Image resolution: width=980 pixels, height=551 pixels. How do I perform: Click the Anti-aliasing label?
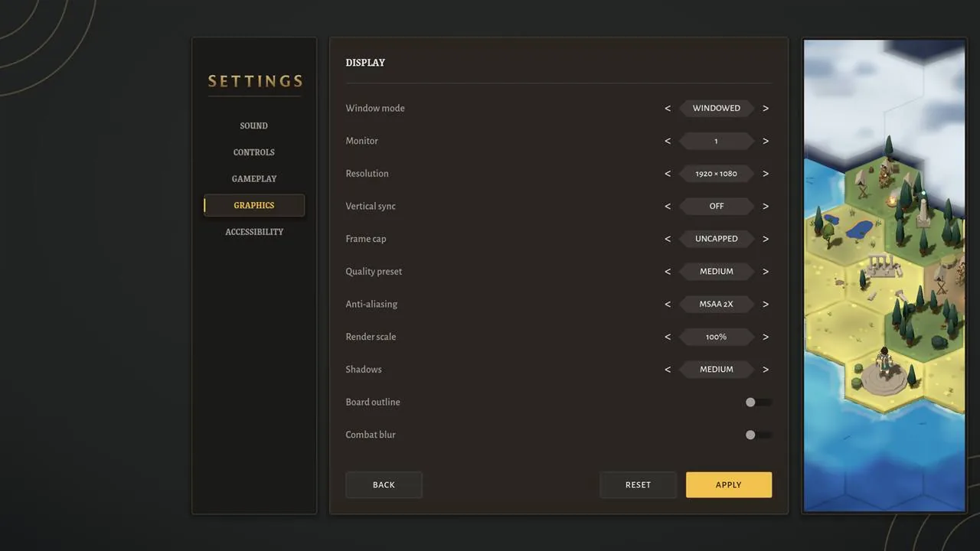click(x=371, y=304)
